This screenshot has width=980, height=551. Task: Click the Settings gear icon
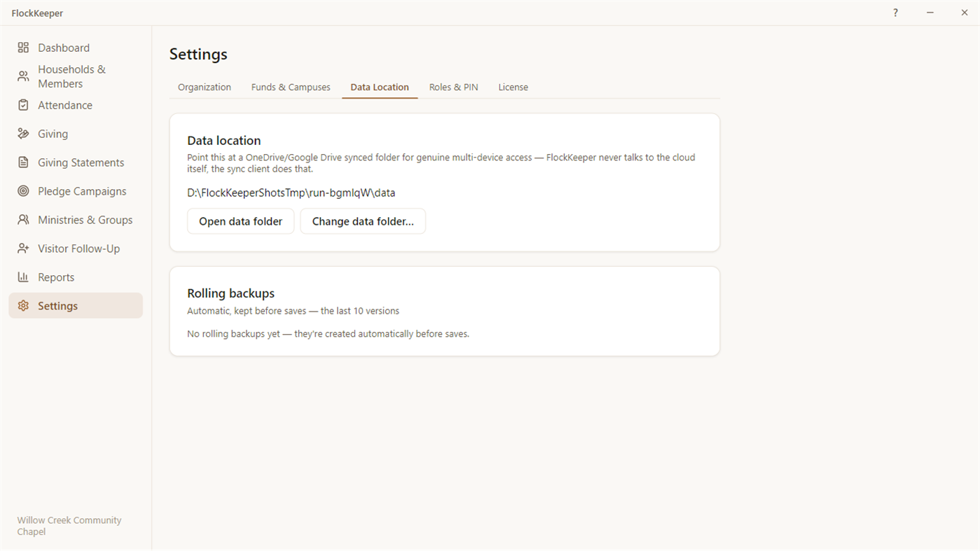23,306
